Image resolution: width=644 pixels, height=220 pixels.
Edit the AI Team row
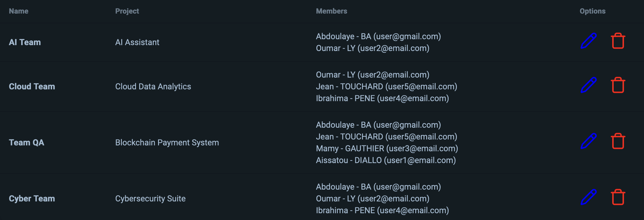click(x=589, y=41)
